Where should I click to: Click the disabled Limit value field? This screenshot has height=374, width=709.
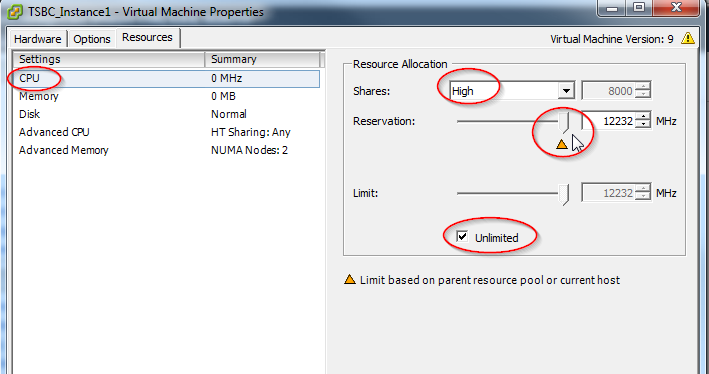click(608, 193)
